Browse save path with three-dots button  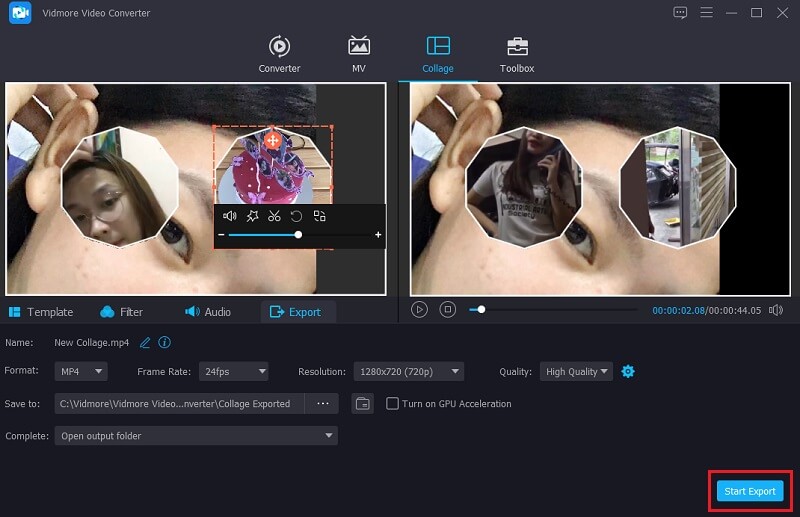point(322,404)
